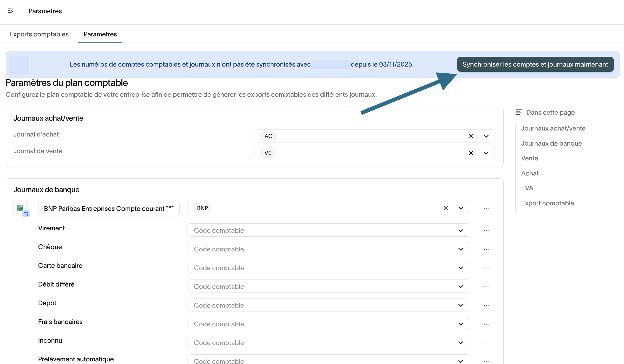The width and height of the screenshot is (624, 364).
Task: Open more options for BNP journal row
Action: pyautogui.click(x=487, y=208)
